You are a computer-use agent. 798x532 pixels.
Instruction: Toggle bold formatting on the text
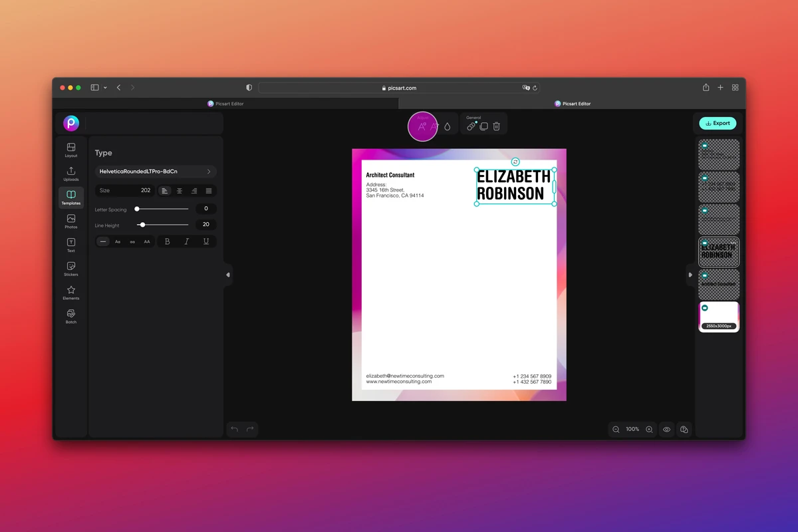click(167, 241)
